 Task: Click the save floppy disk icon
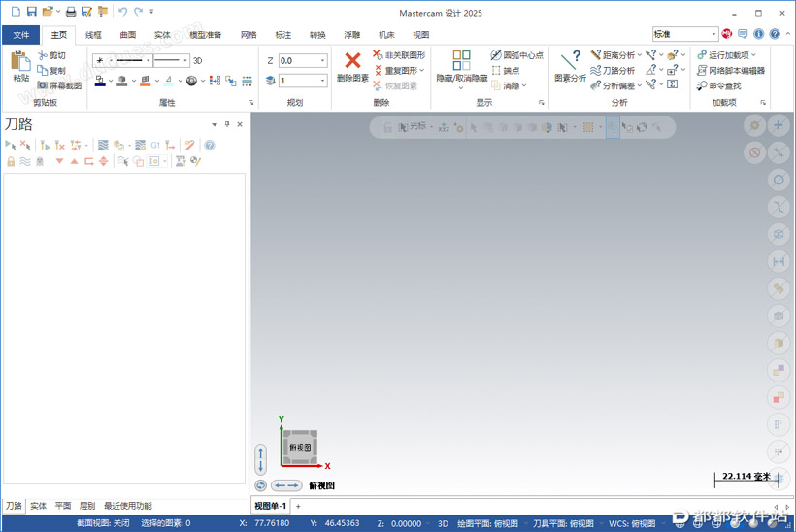(31, 11)
